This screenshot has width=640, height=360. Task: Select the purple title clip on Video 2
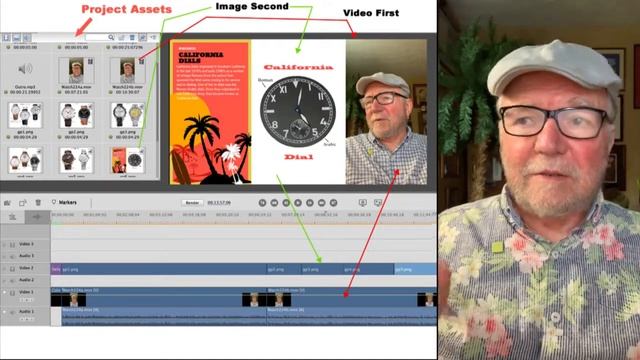56,269
